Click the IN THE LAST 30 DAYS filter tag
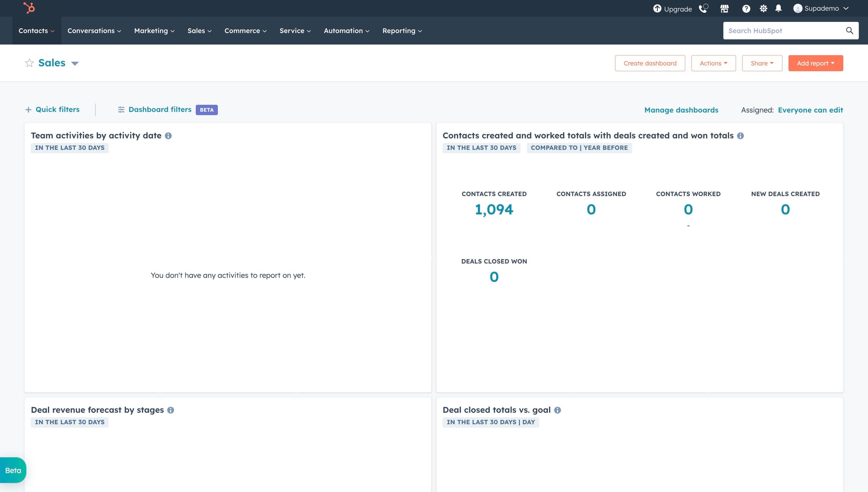This screenshot has height=492, width=868. [70, 147]
